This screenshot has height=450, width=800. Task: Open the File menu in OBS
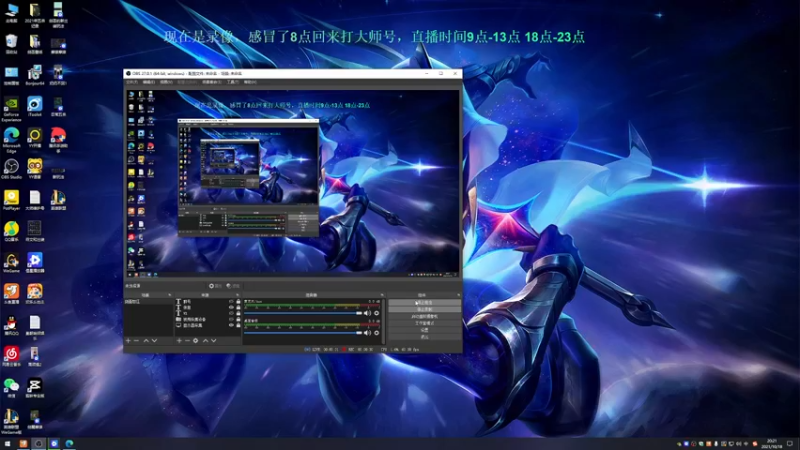coord(132,82)
